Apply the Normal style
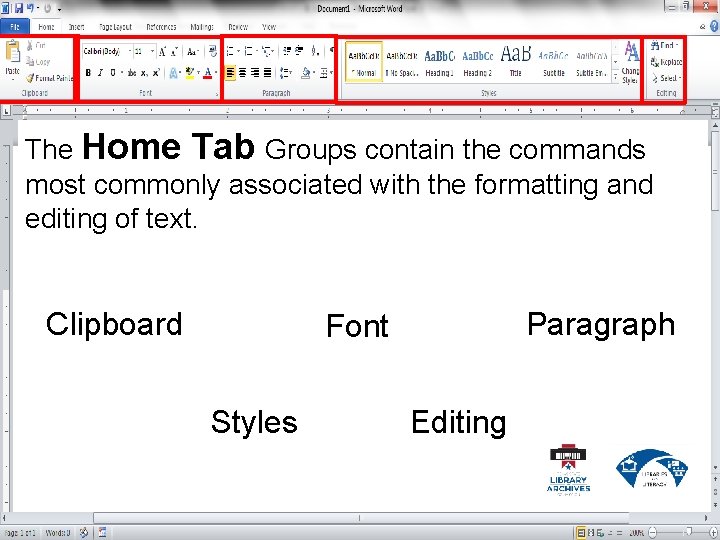The height and width of the screenshot is (540, 720). tap(364, 62)
